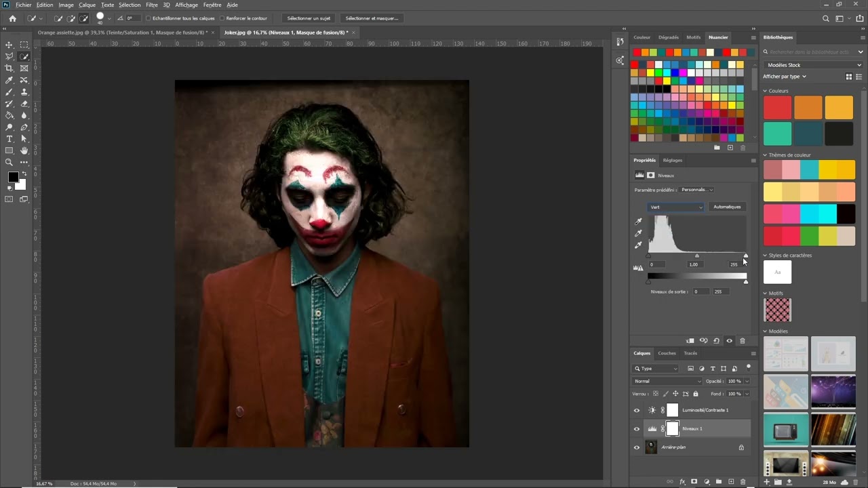The width and height of the screenshot is (868, 488).
Task: Hide the Niveaux 1 layer
Action: tap(636, 428)
